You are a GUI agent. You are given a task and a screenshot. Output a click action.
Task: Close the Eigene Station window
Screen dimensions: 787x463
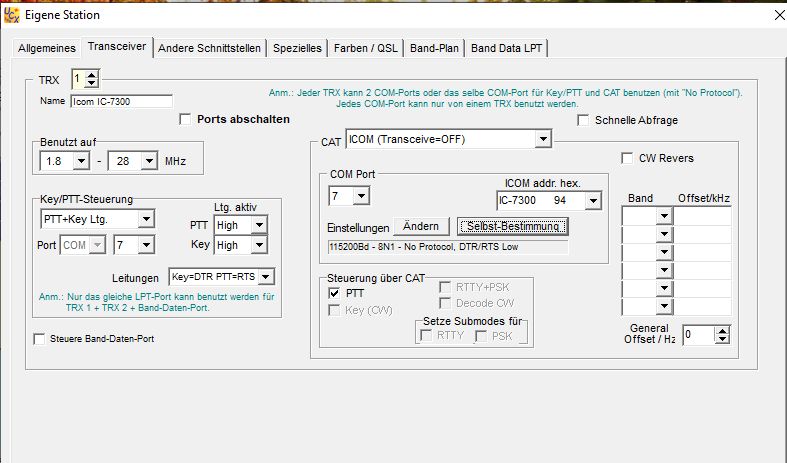click(x=779, y=16)
